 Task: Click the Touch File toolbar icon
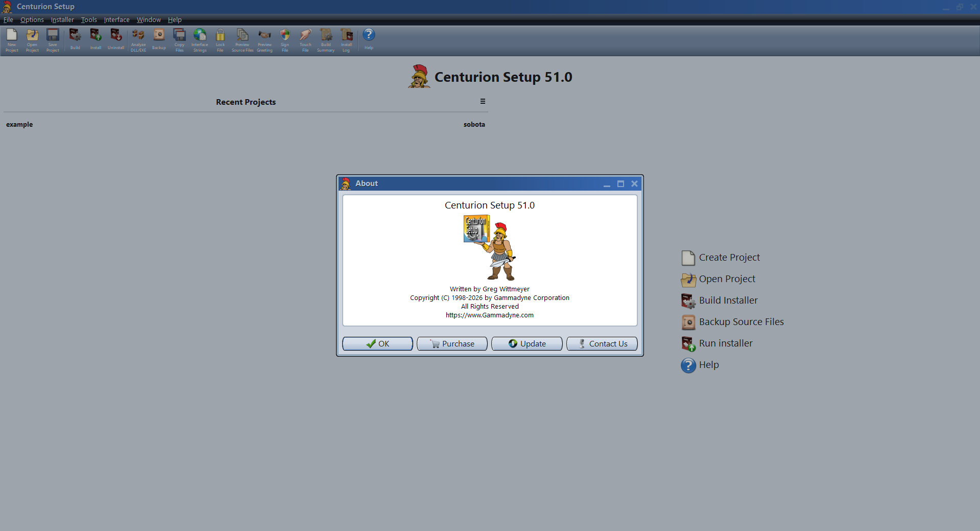click(305, 40)
